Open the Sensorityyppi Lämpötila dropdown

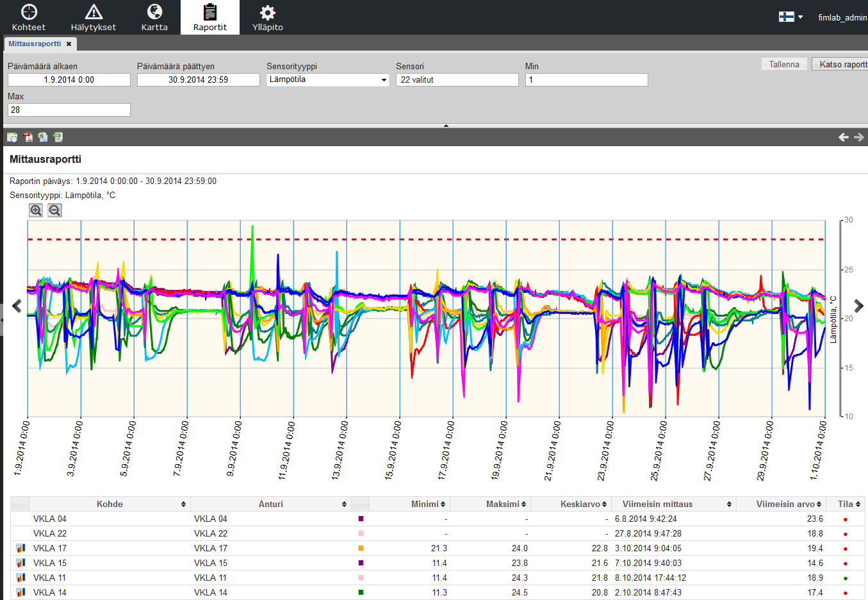328,79
